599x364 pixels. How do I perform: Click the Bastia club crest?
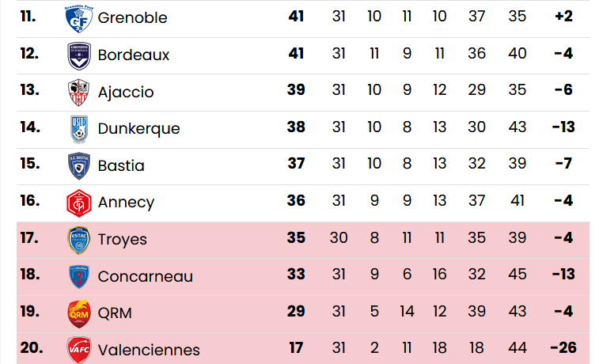[78, 165]
